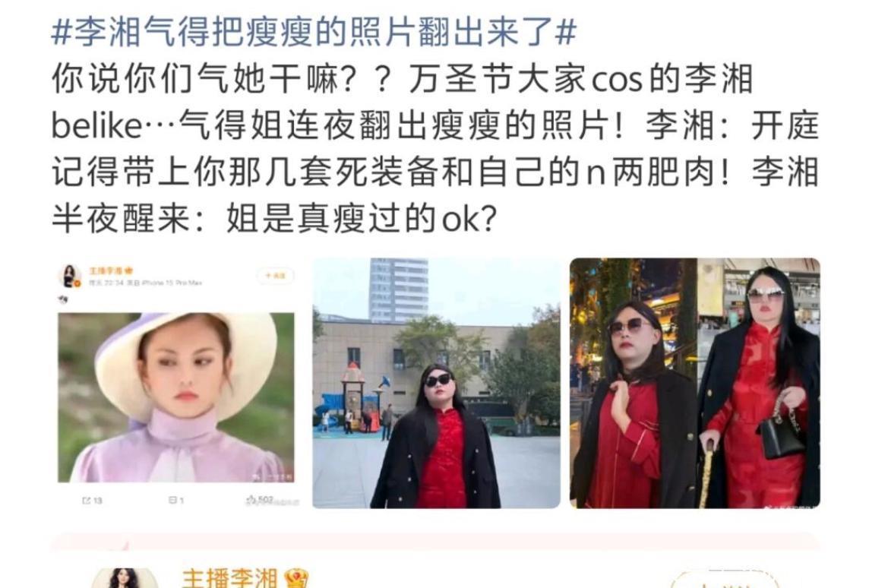Open the orange username in embedded post
This screenshot has width=869, height=588.
(x=106, y=270)
